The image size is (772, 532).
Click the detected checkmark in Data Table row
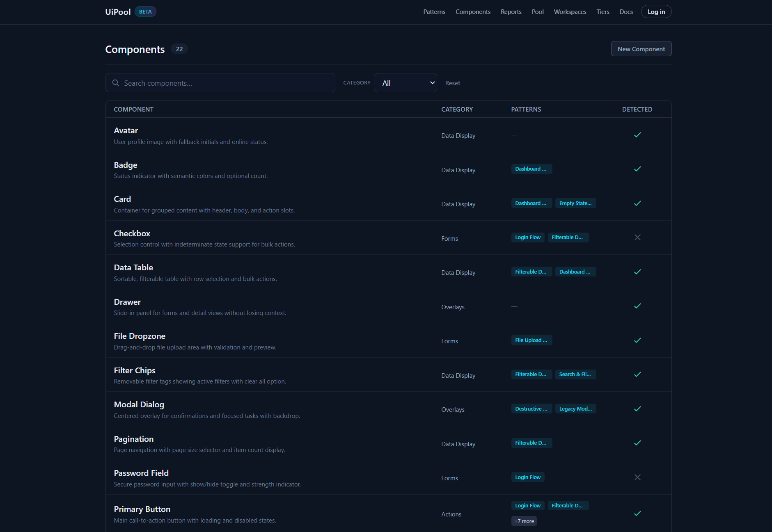pyautogui.click(x=637, y=272)
